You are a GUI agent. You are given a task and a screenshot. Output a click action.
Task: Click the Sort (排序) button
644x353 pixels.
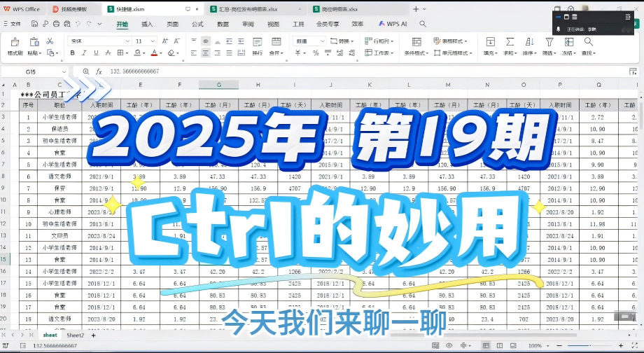pyautogui.click(x=529, y=46)
